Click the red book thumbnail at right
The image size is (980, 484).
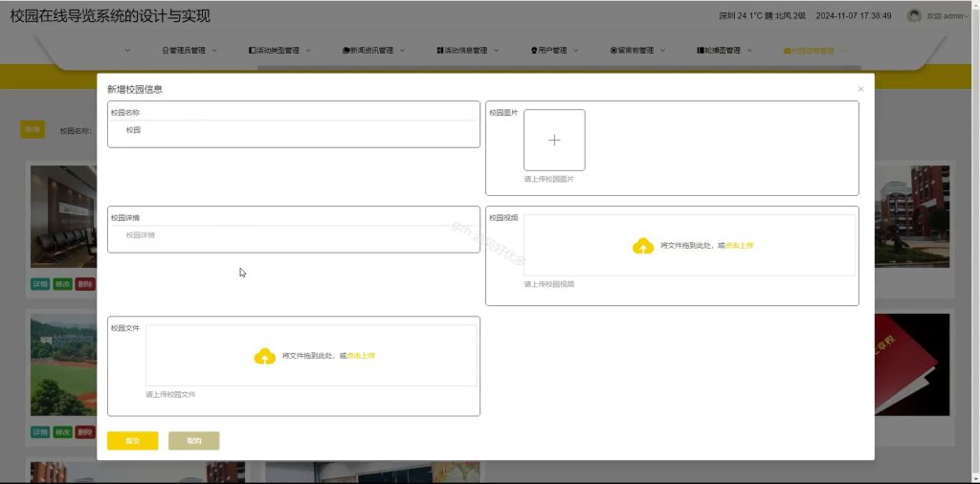(x=912, y=364)
